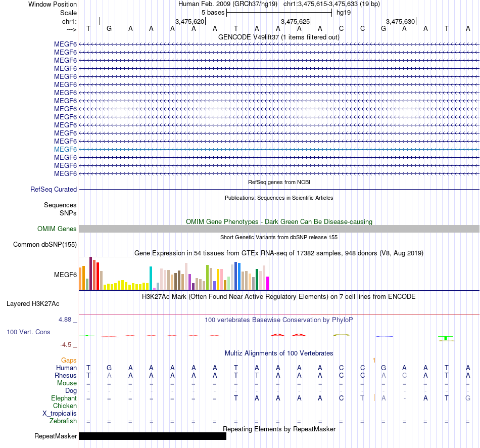The image size is (480, 448).
Task: Click the orange insertion bar in the Elephant row
Action: (374, 398)
